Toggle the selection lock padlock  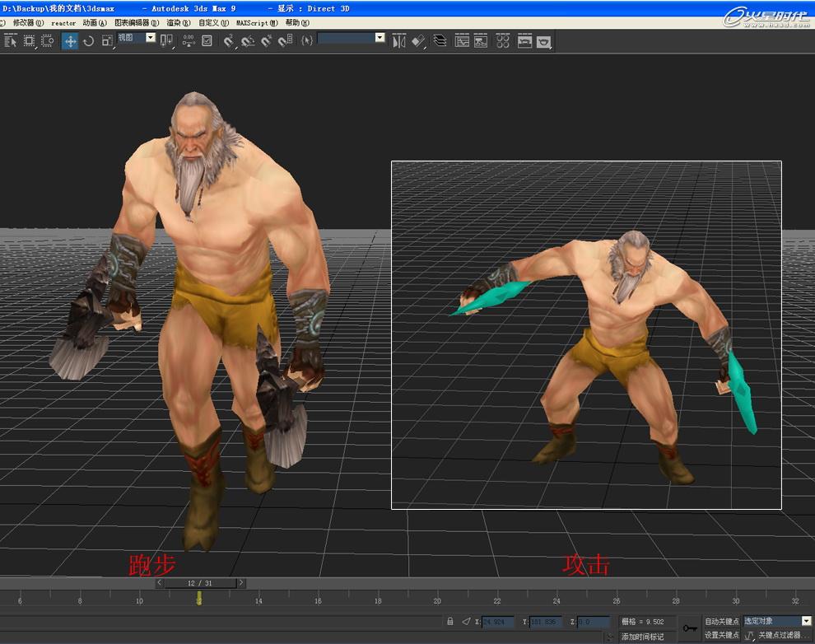tap(450, 621)
